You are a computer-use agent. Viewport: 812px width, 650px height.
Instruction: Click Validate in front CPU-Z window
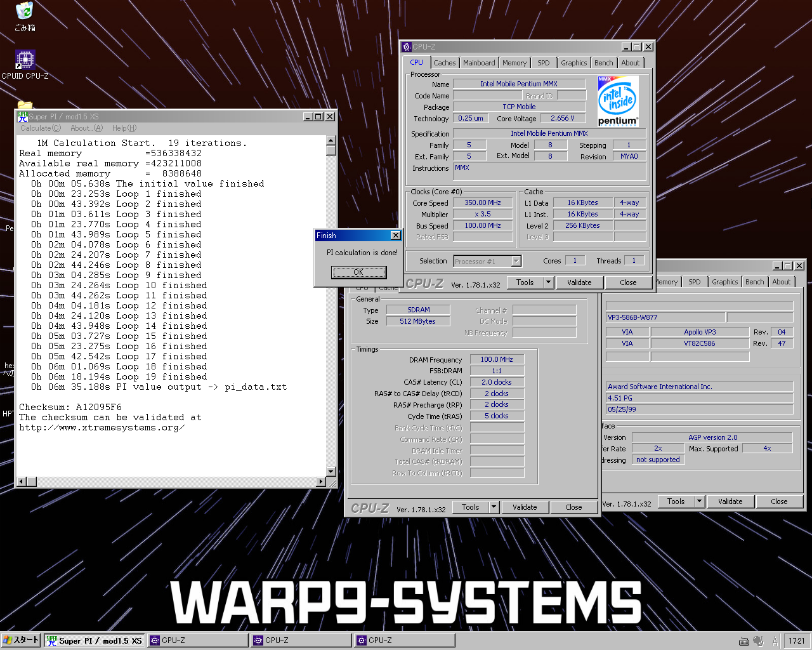[x=579, y=282]
